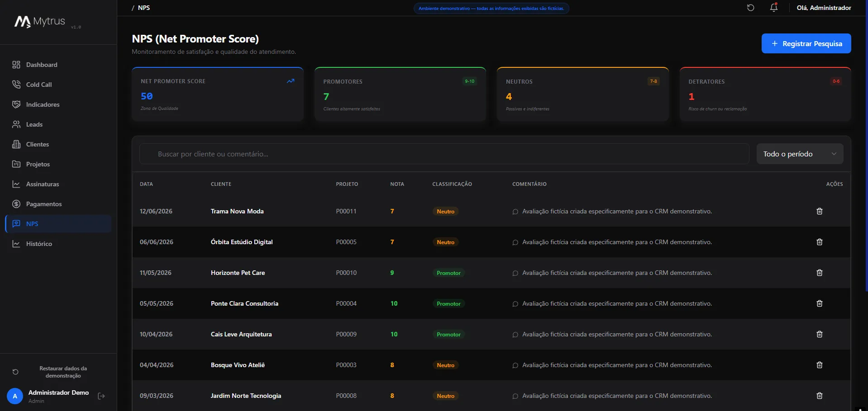Click the 9-10 badge on Promotores card
The height and width of the screenshot is (411, 868).
pyautogui.click(x=469, y=81)
